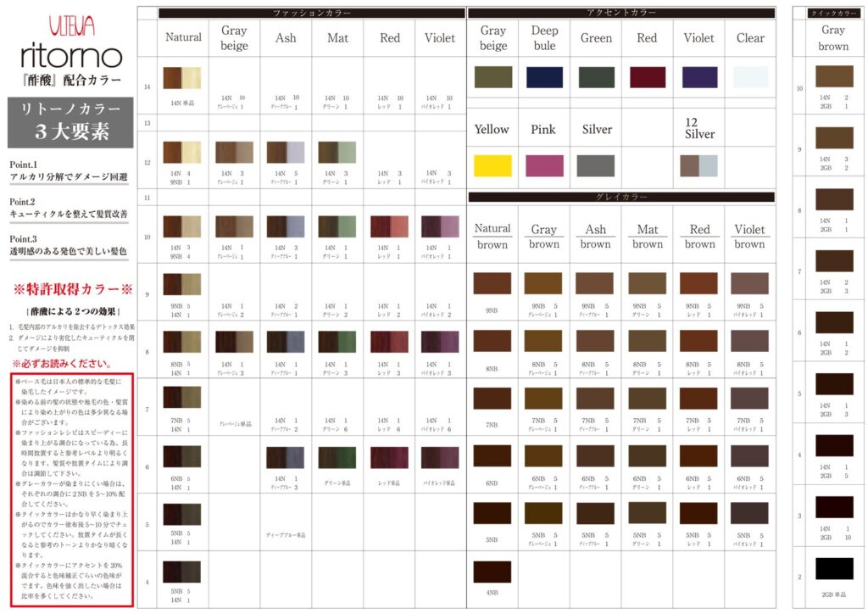Select the 4NB natural brown swatch
The image size is (868, 614).
click(492, 572)
